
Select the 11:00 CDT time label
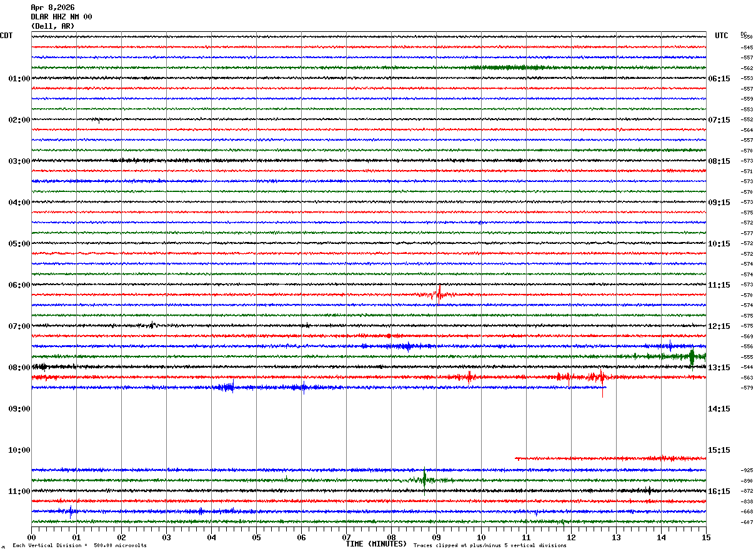19,491
